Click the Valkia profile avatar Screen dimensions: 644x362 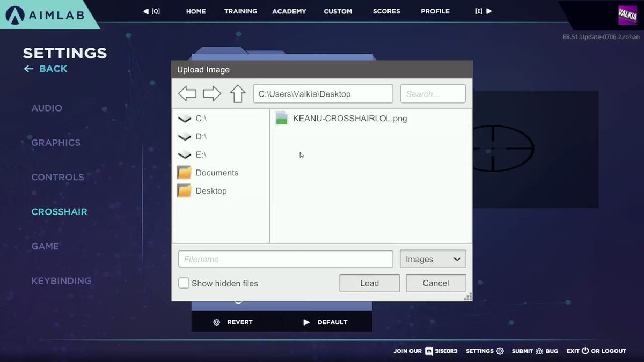[627, 15]
